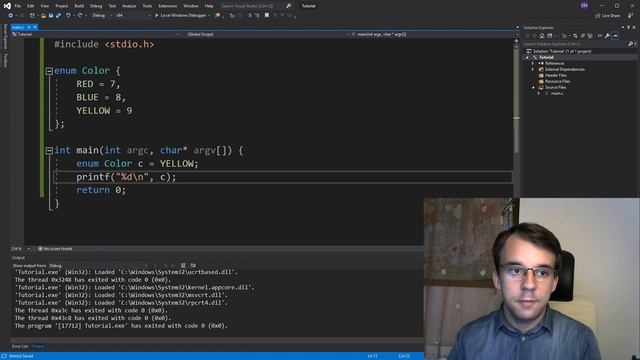The width and height of the screenshot is (640, 360).
Task: Open the Build menu
Action: (79, 6)
